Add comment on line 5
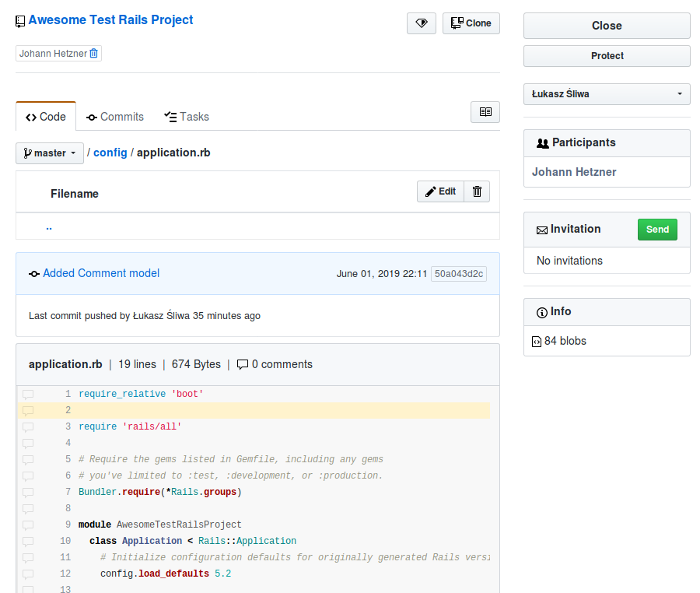This screenshot has width=700, height=593. (28, 460)
